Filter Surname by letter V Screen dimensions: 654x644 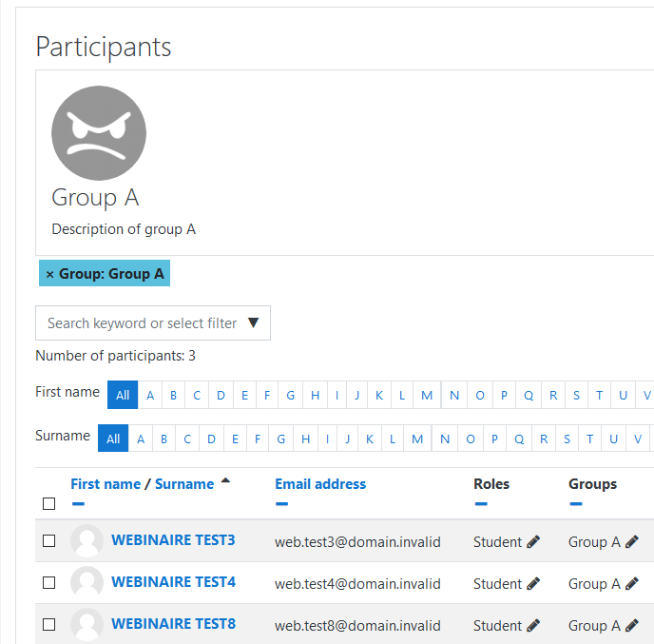pyautogui.click(x=637, y=439)
